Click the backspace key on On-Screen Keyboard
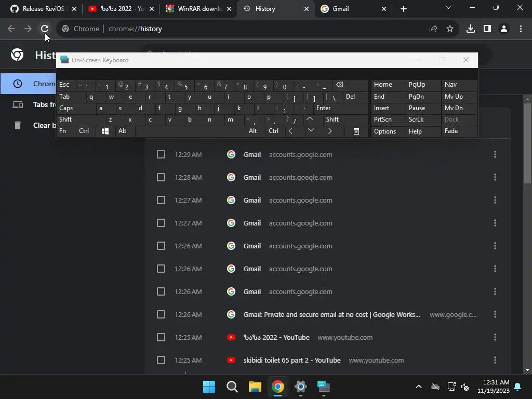The image size is (532, 399). click(x=350, y=85)
